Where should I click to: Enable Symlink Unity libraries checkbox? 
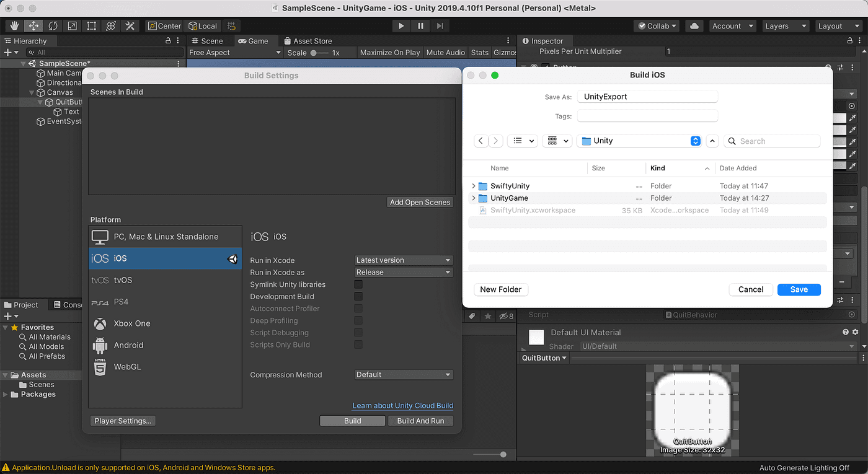(x=358, y=284)
